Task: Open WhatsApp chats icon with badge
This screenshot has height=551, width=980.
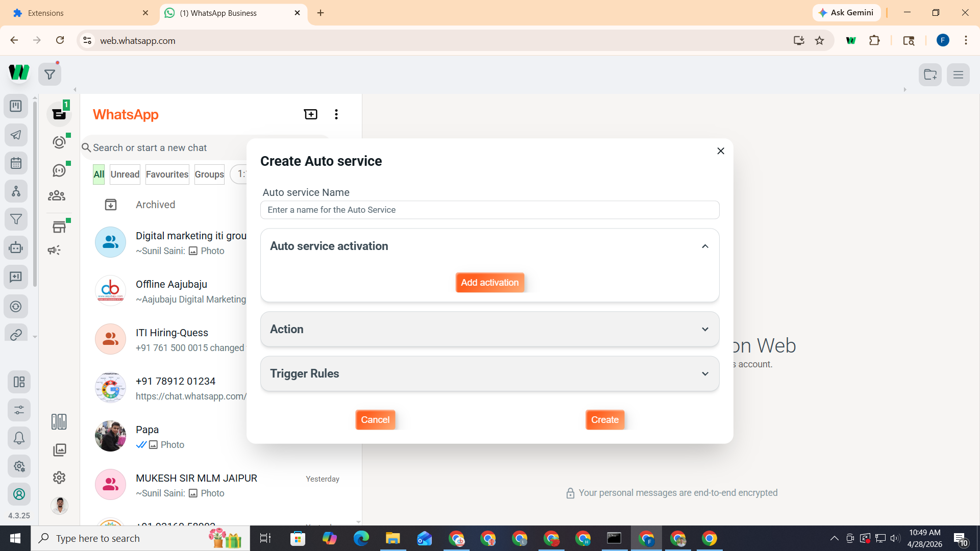Action: pos(59,114)
